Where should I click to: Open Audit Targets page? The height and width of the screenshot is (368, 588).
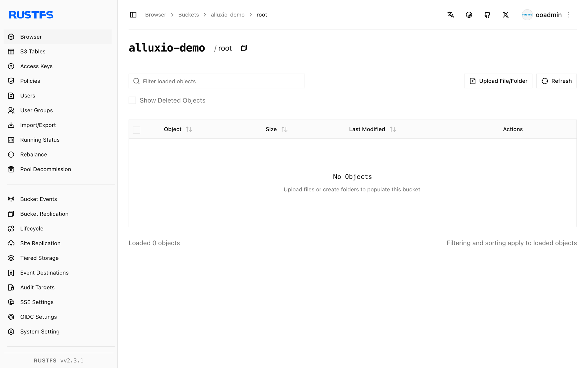[x=58, y=288]
